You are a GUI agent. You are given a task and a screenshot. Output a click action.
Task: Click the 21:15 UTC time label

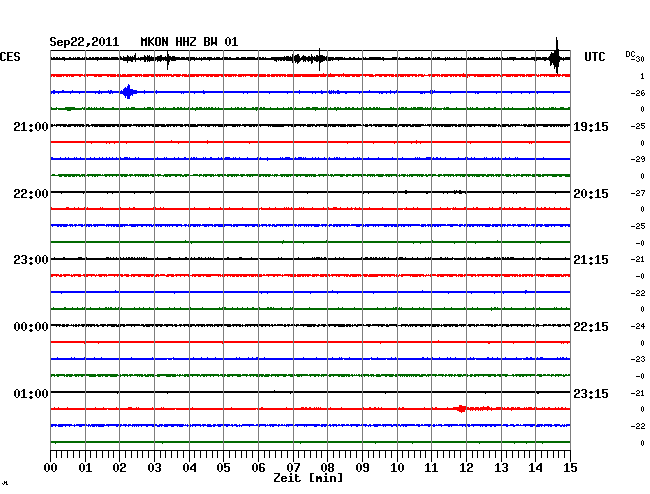(591, 260)
